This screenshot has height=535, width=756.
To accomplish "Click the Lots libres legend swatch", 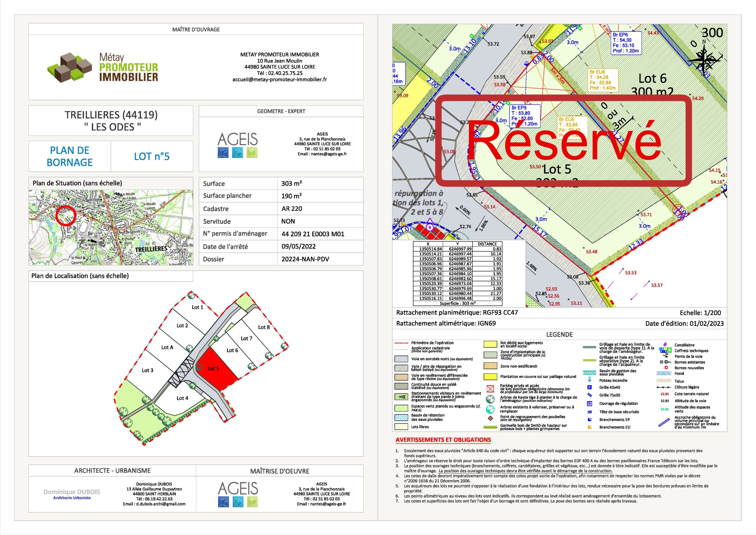I will click(401, 427).
